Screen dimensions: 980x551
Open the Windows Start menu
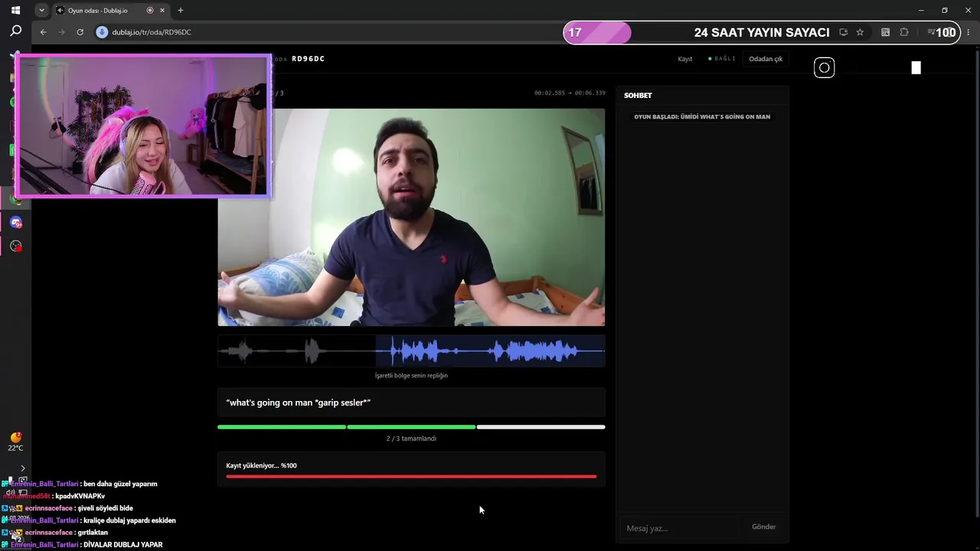15,11
